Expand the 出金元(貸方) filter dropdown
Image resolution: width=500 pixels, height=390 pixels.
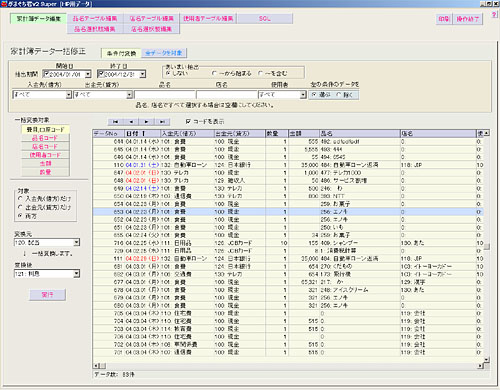click(130, 95)
